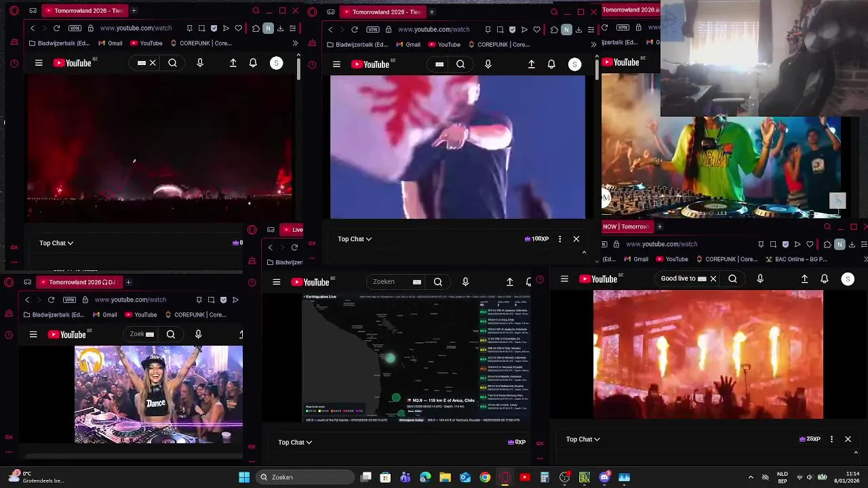The height and width of the screenshot is (488, 868).
Task: Click YouTube logo in Earthquakes Live window
Action: (x=311, y=282)
